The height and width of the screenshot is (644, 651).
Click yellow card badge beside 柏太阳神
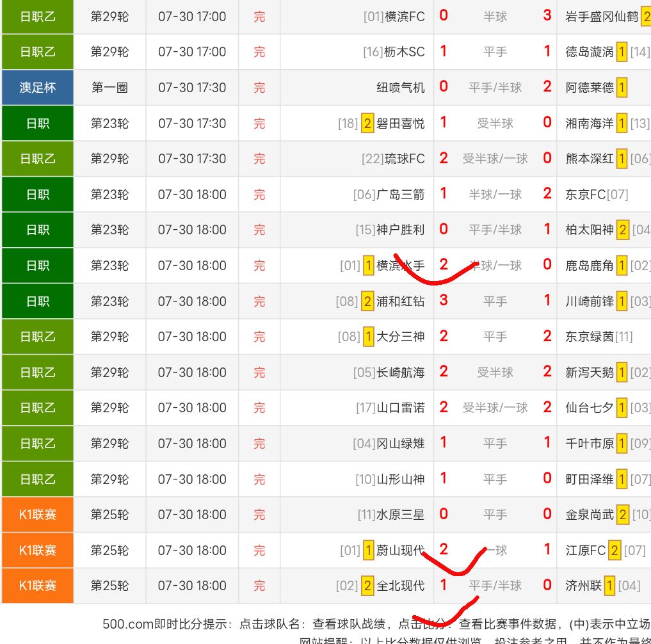tap(623, 230)
